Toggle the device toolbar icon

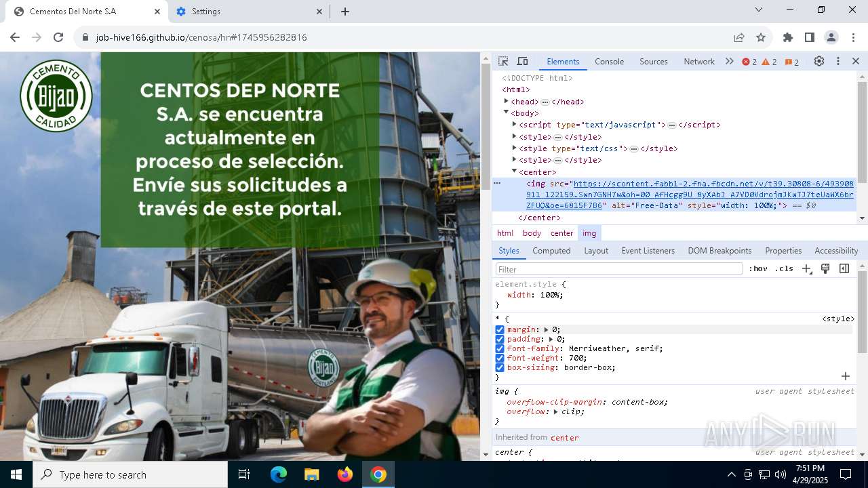522,61
